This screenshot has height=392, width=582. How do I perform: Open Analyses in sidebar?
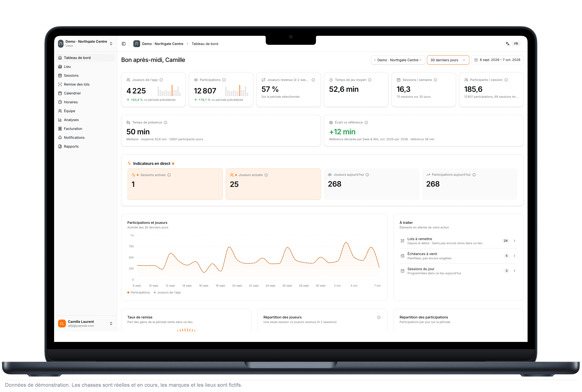pos(85,120)
